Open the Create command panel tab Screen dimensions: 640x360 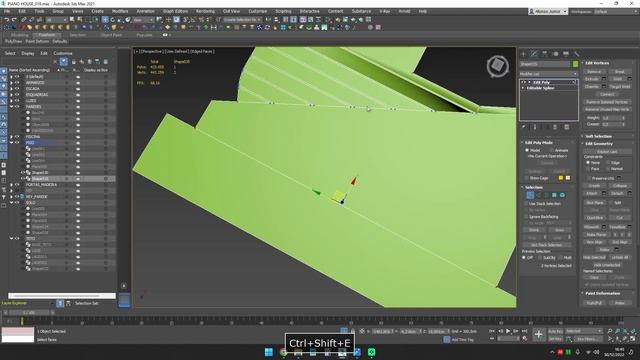(524, 54)
